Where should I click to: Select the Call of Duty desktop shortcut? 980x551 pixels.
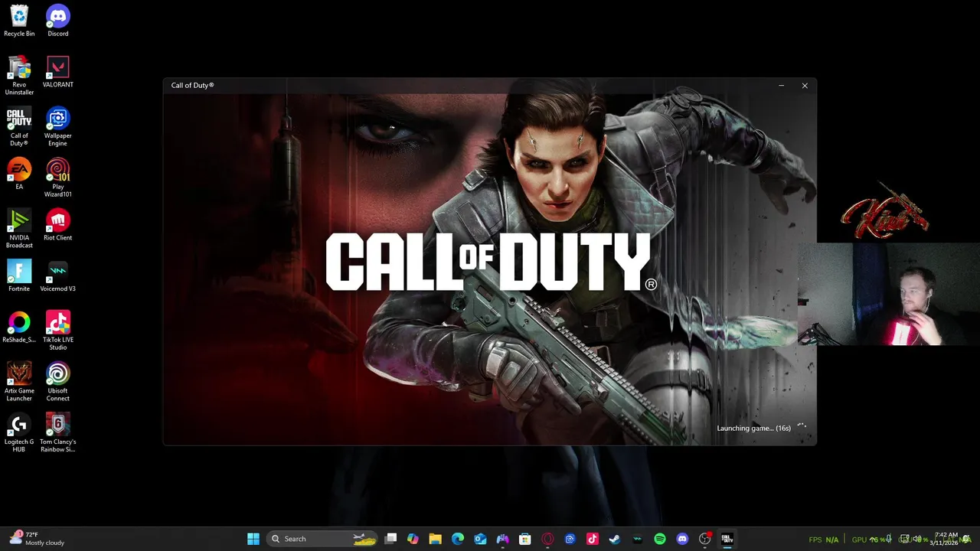click(x=19, y=126)
